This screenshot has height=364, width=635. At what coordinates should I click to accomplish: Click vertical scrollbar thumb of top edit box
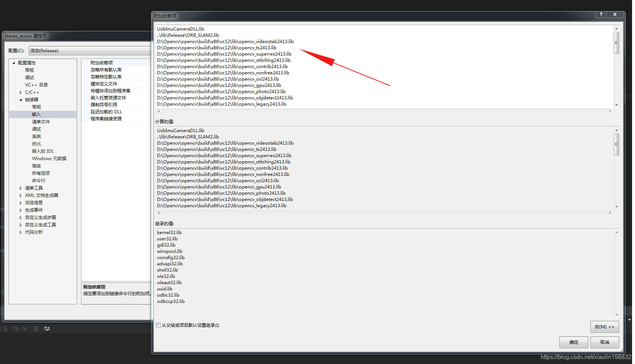(616, 43)
